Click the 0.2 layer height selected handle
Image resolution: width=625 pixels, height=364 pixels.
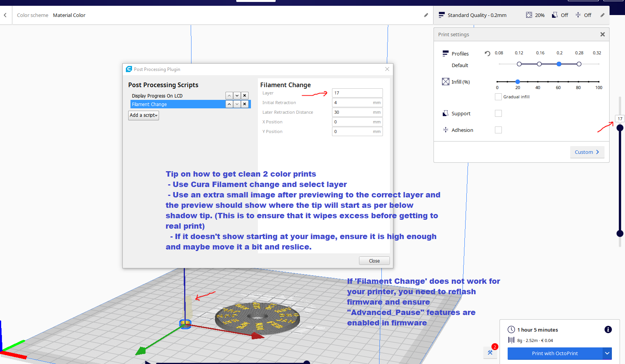point(559,64)
